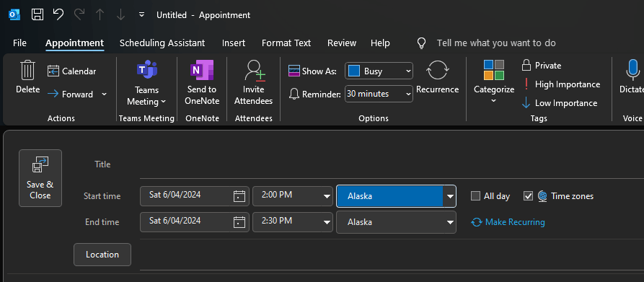Open Calendar from Actions group
The height and width of the screenshot is (282, 644).
72,71
